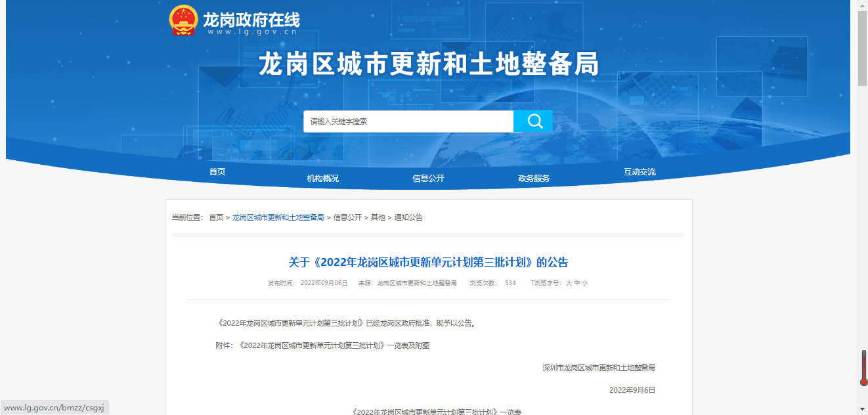
Task: Open the 通知公告 breadcrumb link
Action: tap(408, 217)
